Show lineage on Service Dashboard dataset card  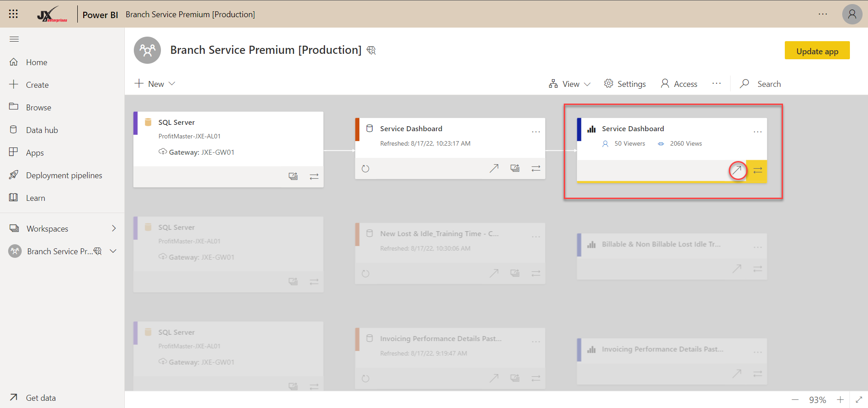pos(536,168)
